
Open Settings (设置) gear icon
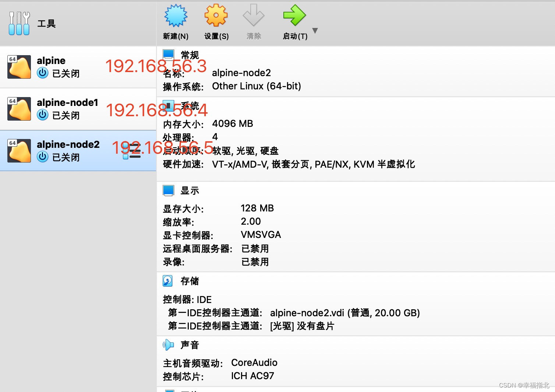tap(216, 15)
